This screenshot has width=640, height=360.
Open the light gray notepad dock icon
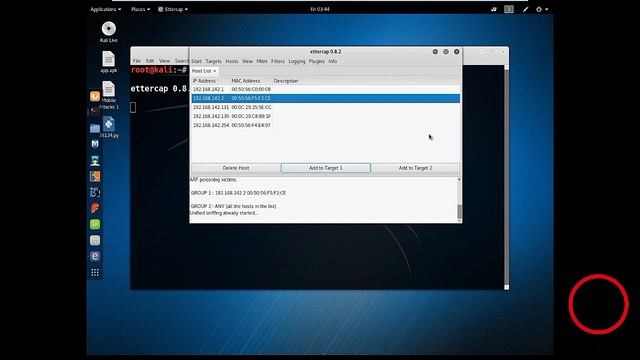tap(95, 240)
